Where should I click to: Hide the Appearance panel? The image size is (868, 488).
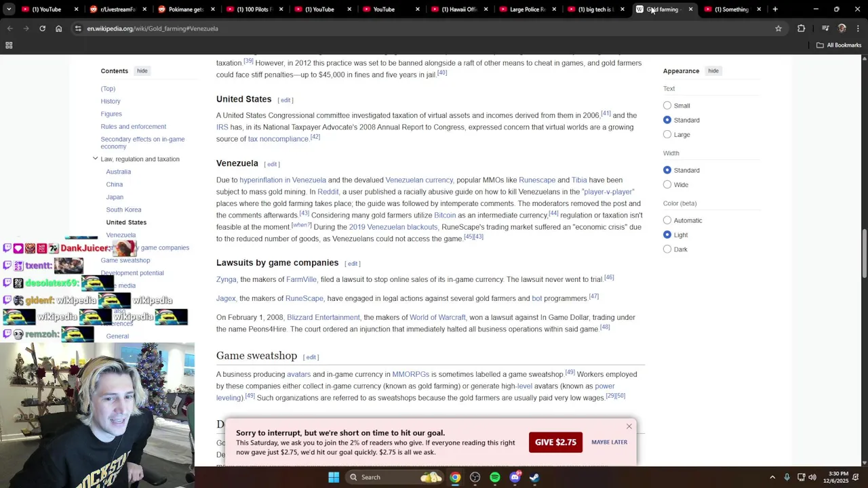(x=713, y=70)
